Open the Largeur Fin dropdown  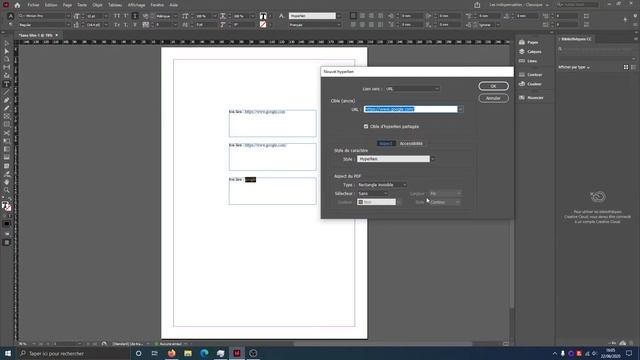coord(445,193)
